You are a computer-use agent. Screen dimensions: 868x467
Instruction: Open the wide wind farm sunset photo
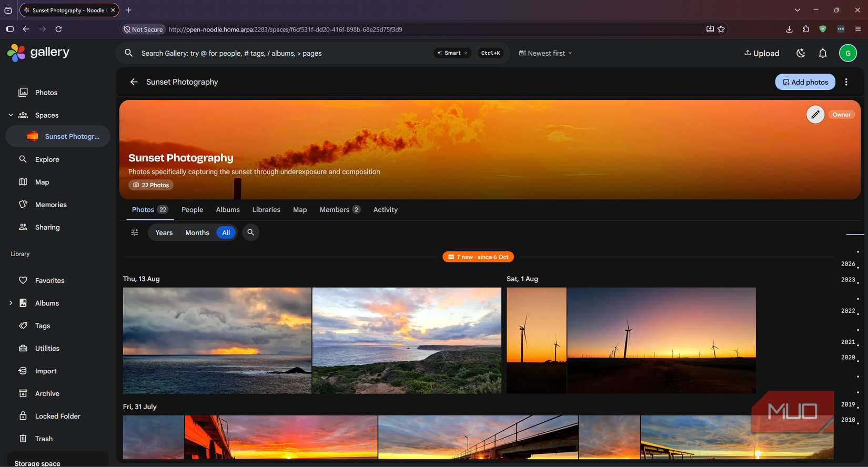(661, 340)
